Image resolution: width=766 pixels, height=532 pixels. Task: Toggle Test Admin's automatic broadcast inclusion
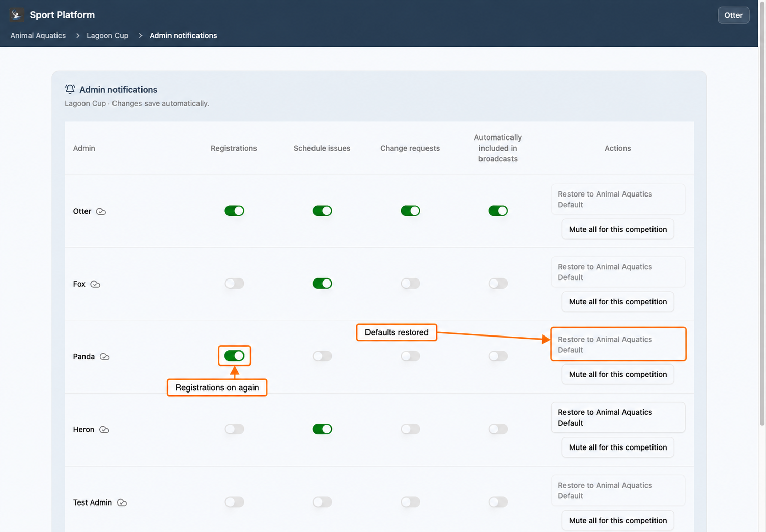tap(498, 502)
